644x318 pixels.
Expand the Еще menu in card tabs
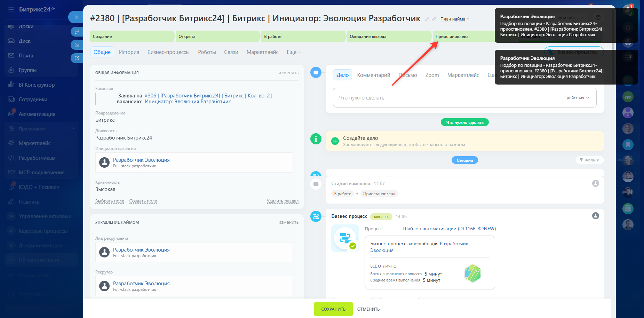pos(294,52)
